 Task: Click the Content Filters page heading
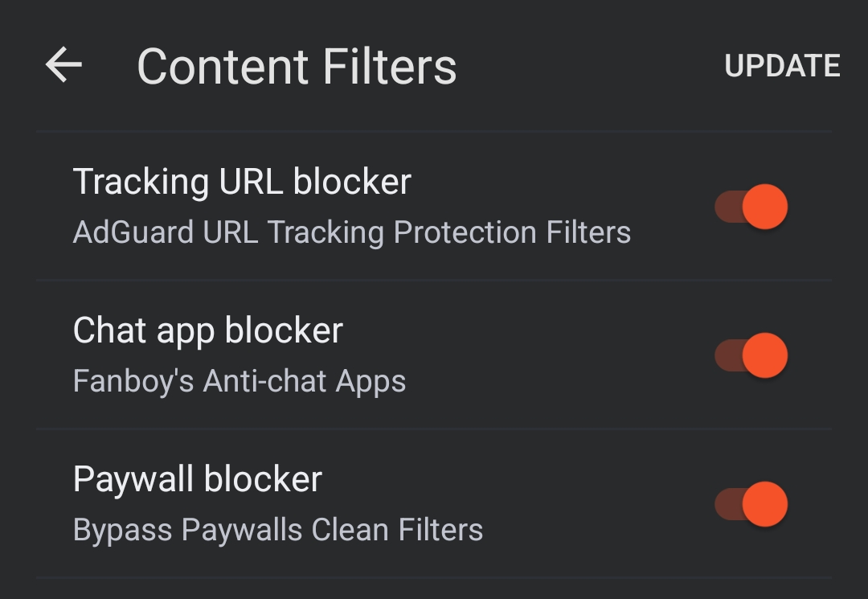coord(297,67)
